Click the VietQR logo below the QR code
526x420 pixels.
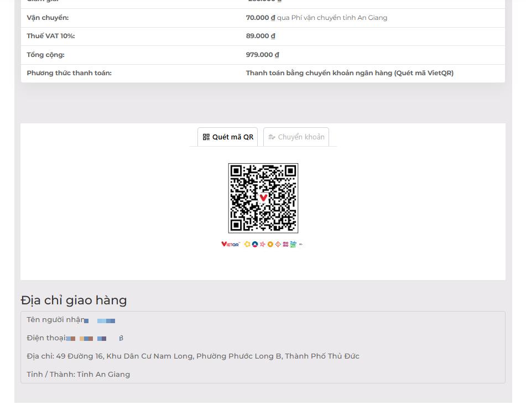230,243
